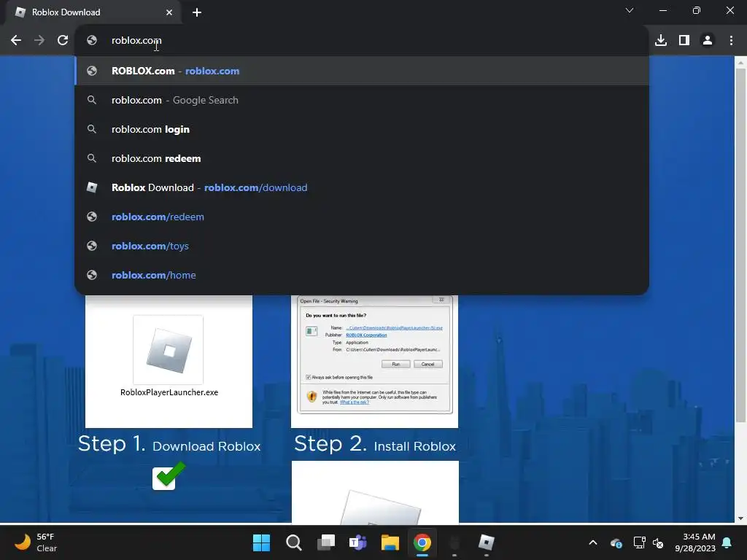747x560 pixels.
Task: Click the browser forward arrow
Action: 39,41
